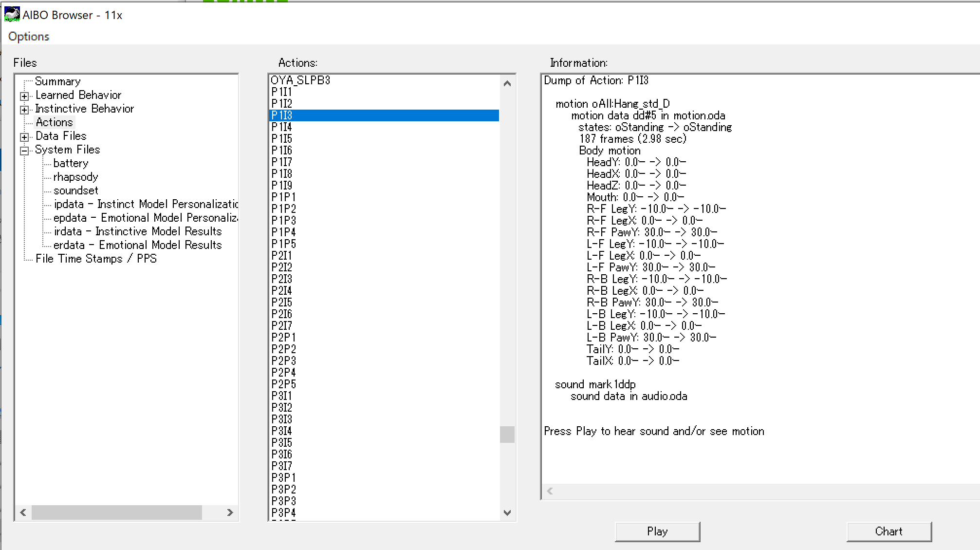Expand the Data Files node
Screen dimensions: 980x550
point(24,137)
